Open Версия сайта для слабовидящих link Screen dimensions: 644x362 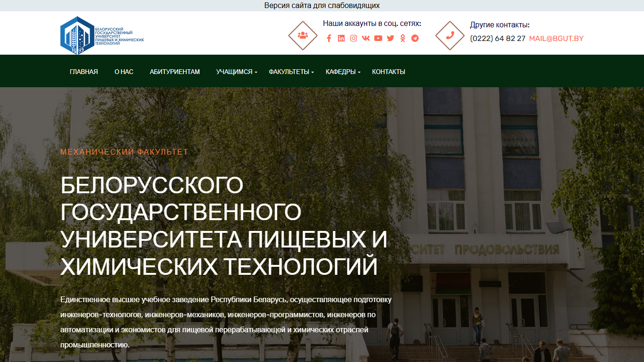point(322,6)
